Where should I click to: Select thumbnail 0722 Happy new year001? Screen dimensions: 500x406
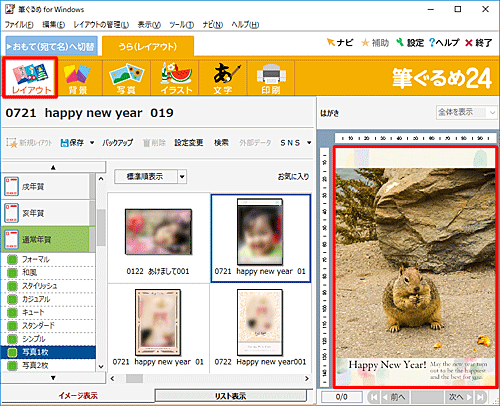[260, 328]
